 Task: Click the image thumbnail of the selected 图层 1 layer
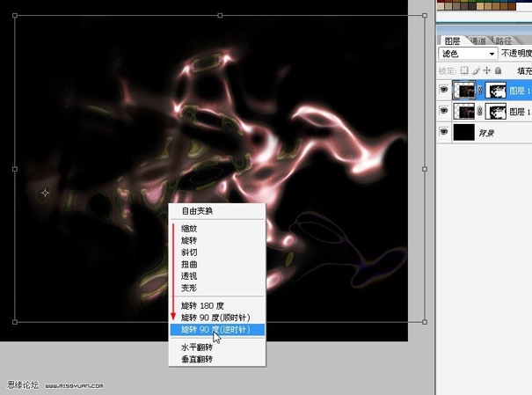pos(463,91)
